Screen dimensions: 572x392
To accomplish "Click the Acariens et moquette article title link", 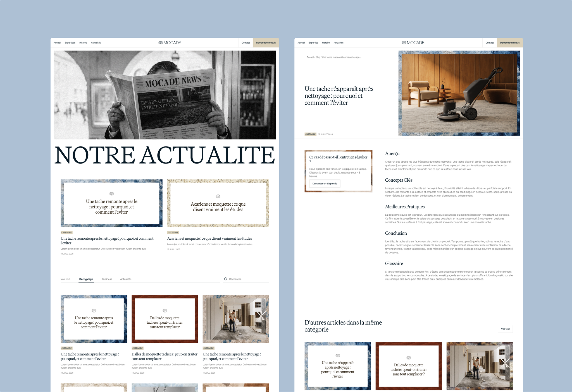I will pyautogui.click(x=209, y=239).
